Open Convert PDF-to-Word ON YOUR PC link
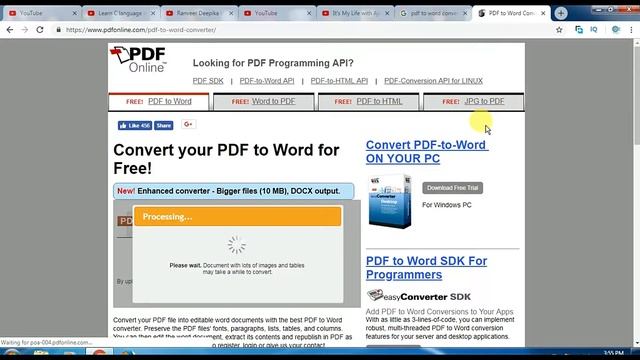 click(427, 151)
